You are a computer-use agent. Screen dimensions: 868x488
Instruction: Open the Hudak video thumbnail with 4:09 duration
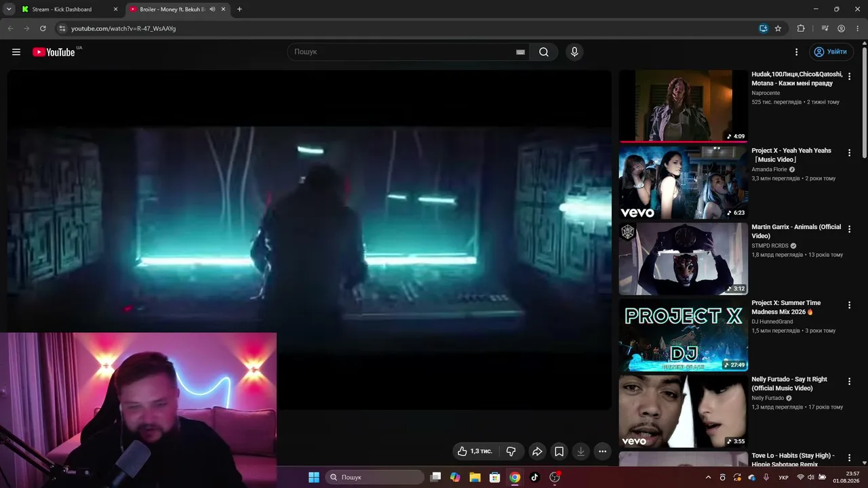pos(684,106)
